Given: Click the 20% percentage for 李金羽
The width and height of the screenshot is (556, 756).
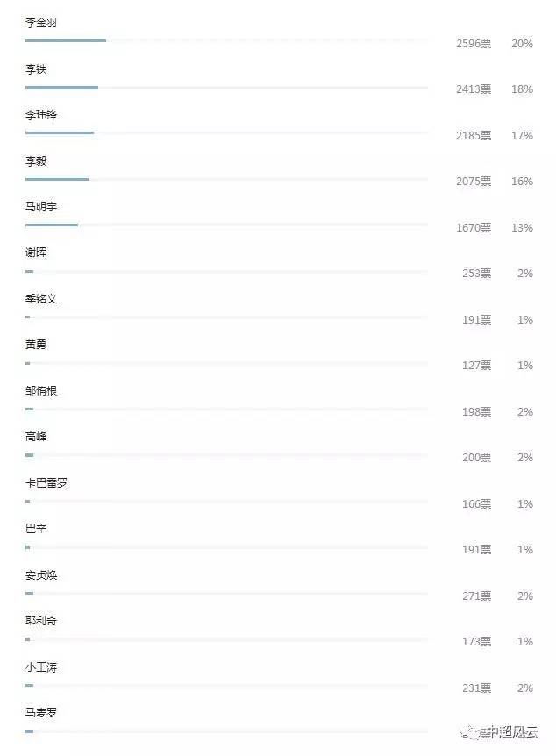Looking at the screenshot, I should pos(522,43).
